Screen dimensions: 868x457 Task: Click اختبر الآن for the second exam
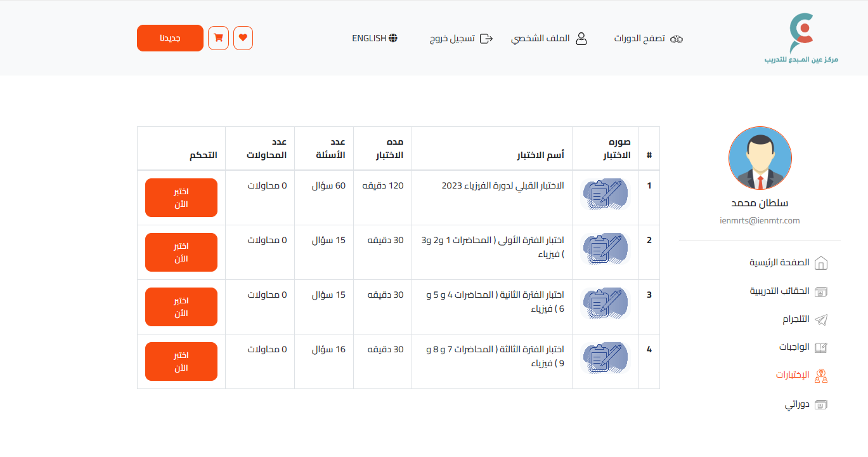click(x=181, y=253)
